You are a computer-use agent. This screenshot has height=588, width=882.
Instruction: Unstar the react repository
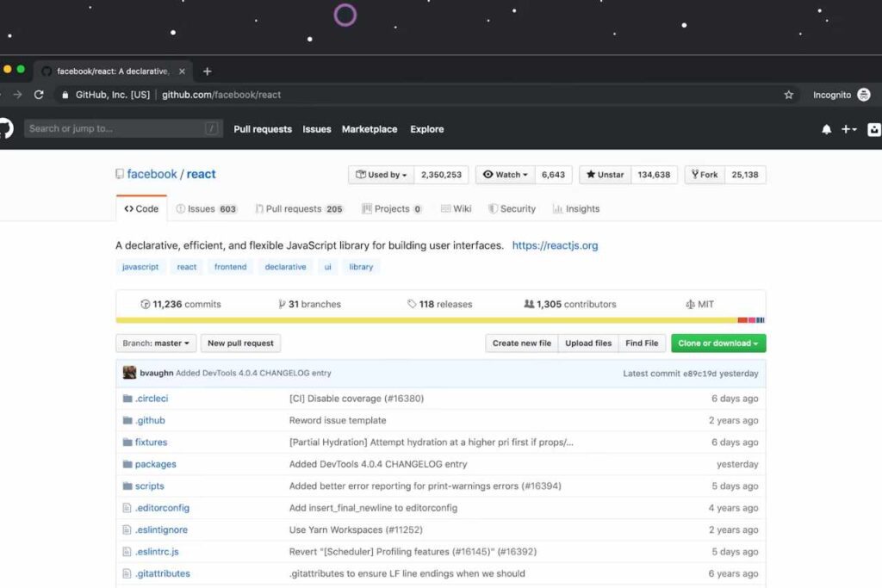[x=605, y=175]
